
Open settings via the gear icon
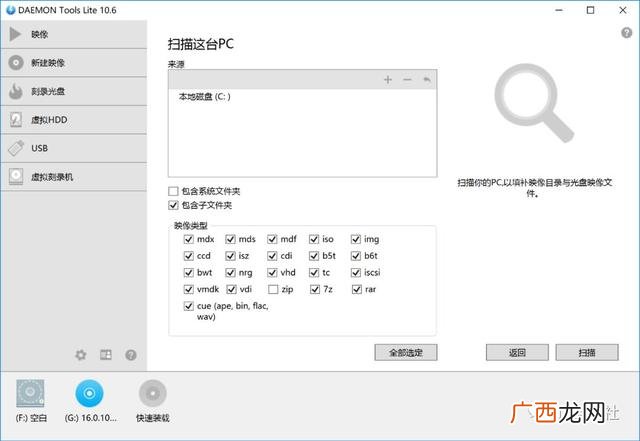tap(81, 355)
